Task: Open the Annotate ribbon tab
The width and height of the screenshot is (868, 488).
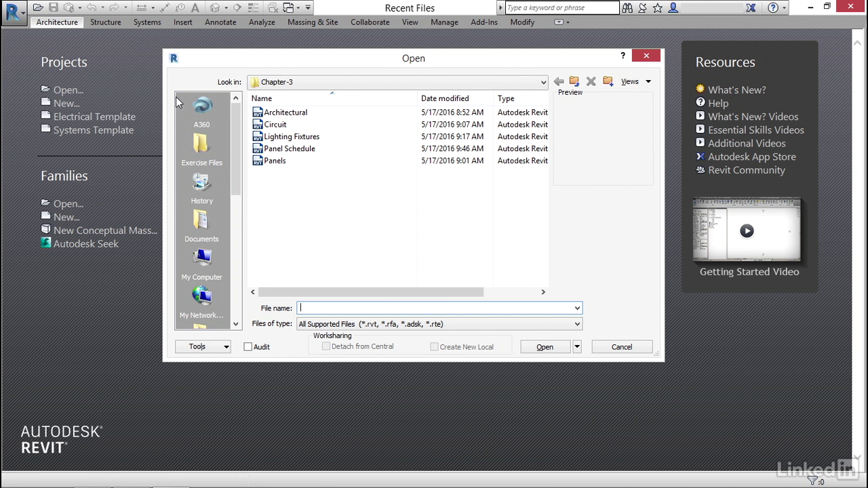Action: (x=220, y=22)
